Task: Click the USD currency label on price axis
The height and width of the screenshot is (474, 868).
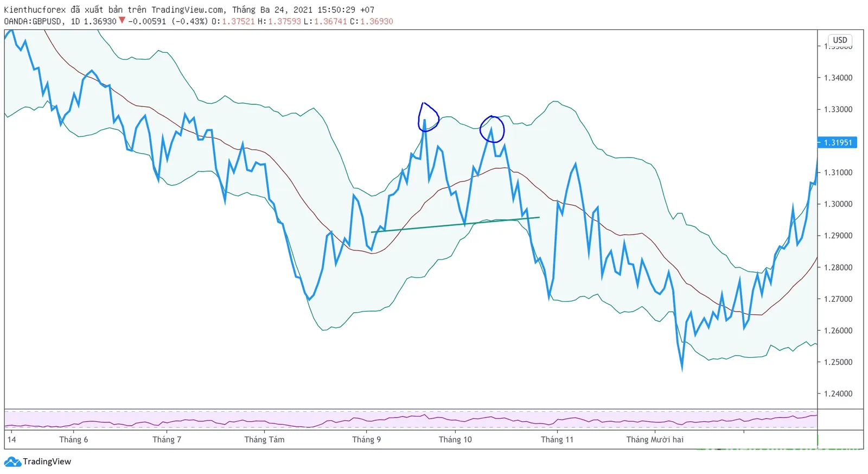Action: [840, 40]
